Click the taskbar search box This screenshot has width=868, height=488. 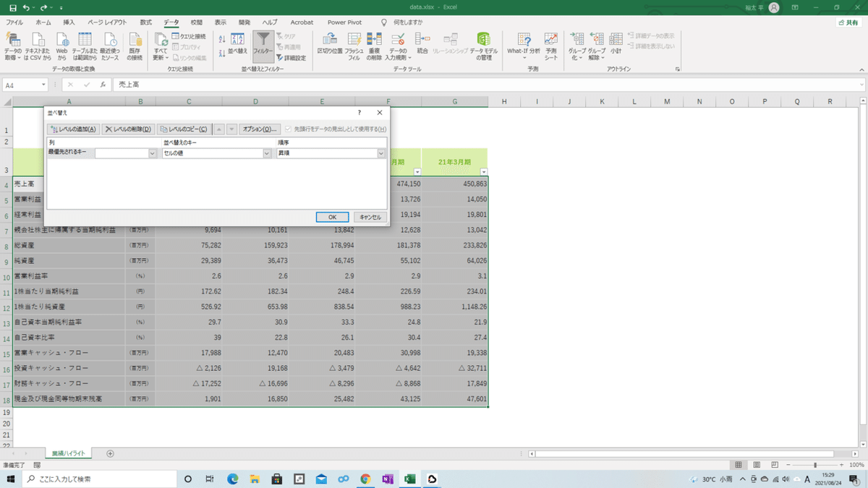pos(99,479)
